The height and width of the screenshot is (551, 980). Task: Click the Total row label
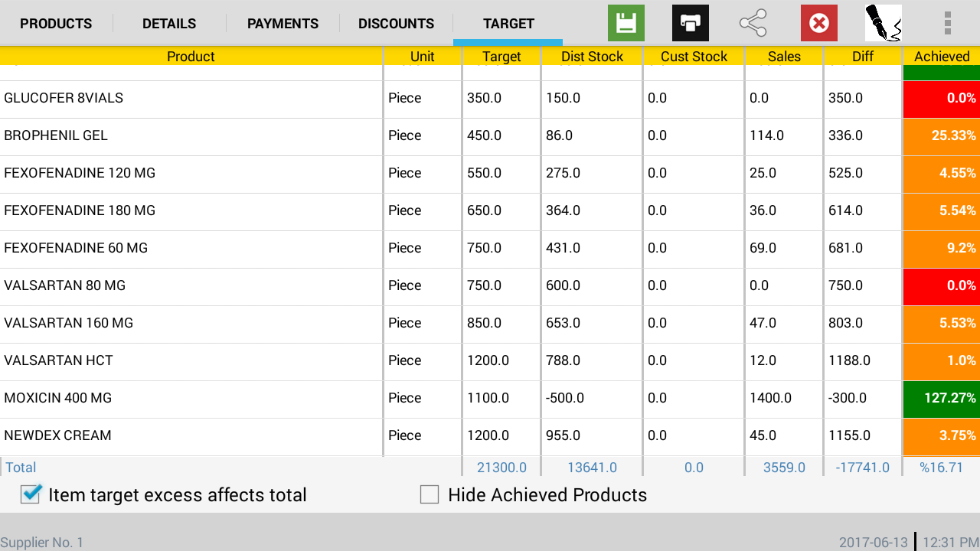[21, 468]
